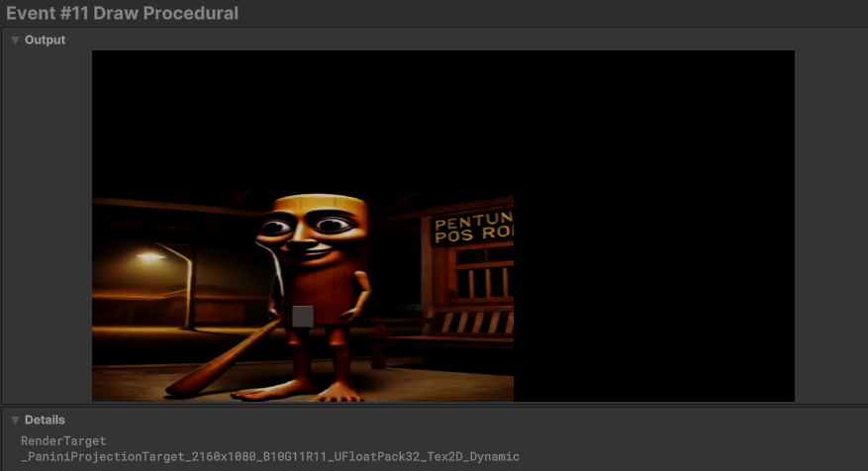Click the rendered output preview image
The width and height of the screenshot is (868, 471).
click(x=442, y=226)
